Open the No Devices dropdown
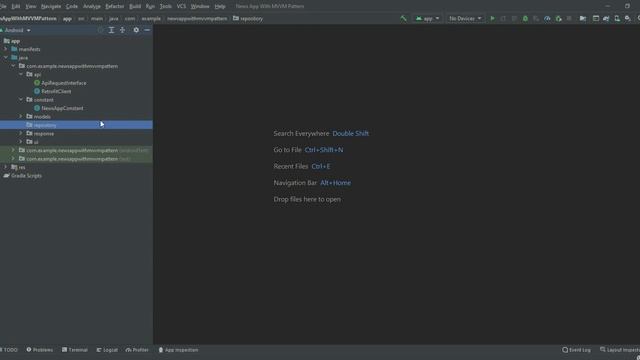The height and width of the screenshot is (360, 640). (x=465, y=18)
